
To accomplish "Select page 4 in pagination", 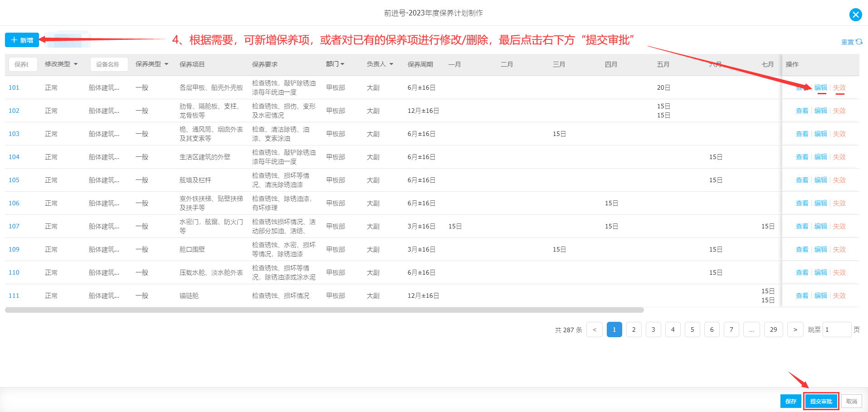I will pyautogui.click(x=673, y=330).
